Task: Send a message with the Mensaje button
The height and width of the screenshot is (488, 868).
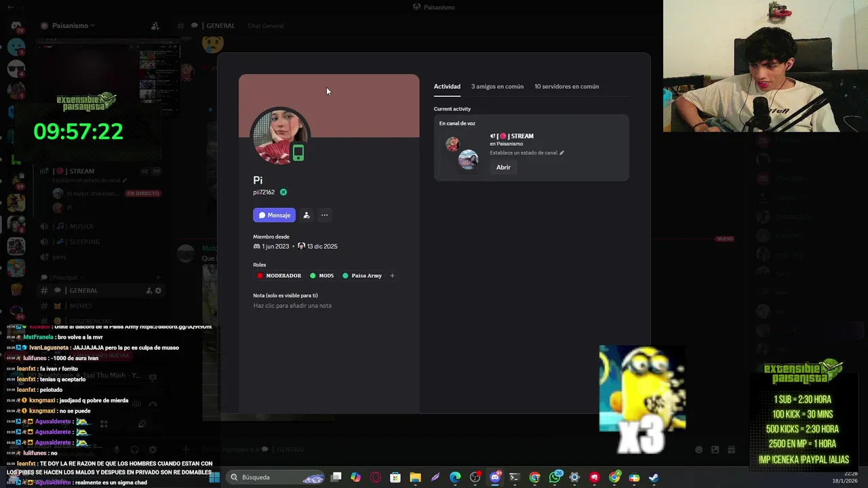Action: [274, 215]
